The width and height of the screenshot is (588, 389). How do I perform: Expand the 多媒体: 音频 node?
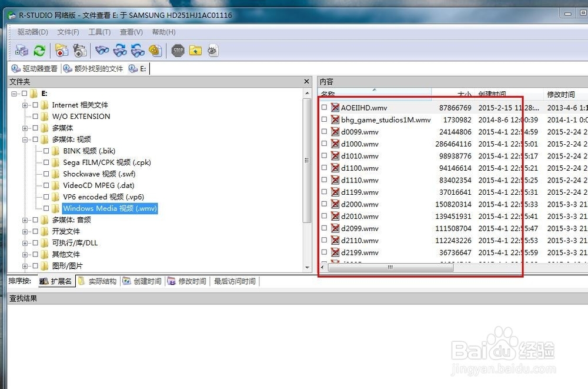tap(25, 220)
